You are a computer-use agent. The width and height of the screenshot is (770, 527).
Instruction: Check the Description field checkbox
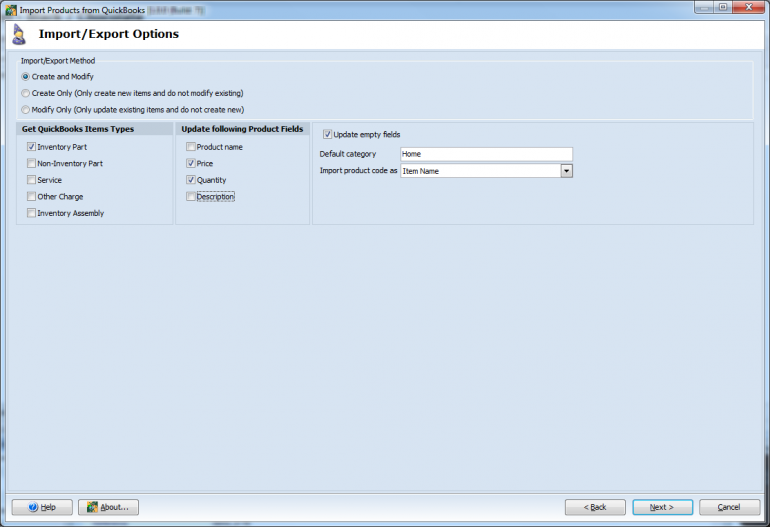click(x=191, y=196)
